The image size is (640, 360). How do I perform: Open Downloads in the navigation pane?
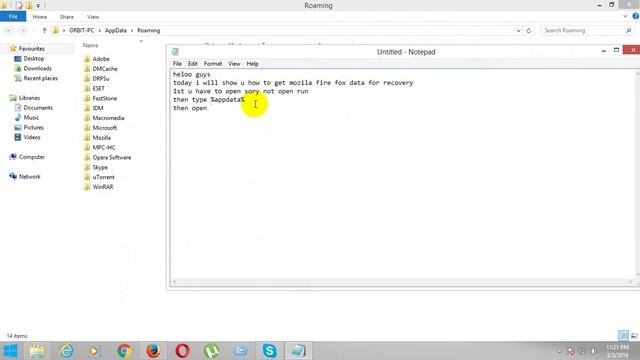pos(37,68)
